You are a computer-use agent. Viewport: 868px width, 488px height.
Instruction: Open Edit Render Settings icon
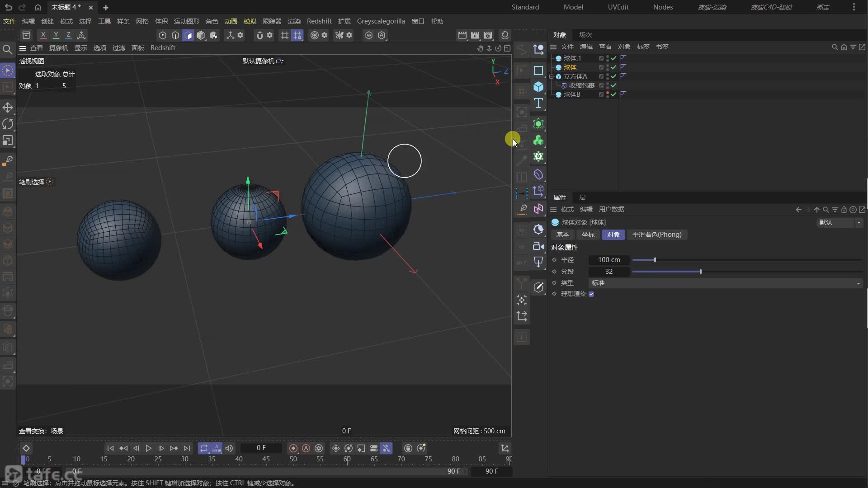pos(487,35)
